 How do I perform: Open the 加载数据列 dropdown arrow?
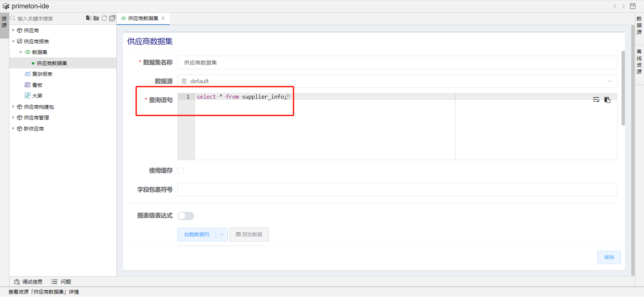click(x=221, y=235)
